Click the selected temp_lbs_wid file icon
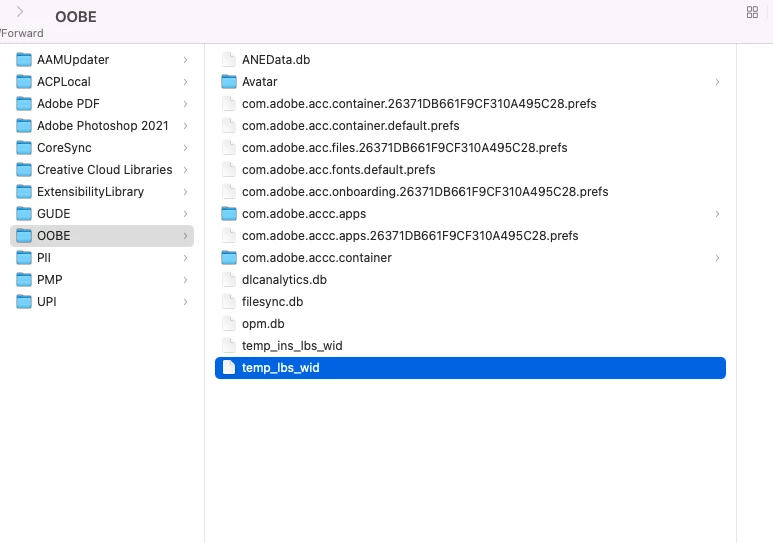 point(229,368)
